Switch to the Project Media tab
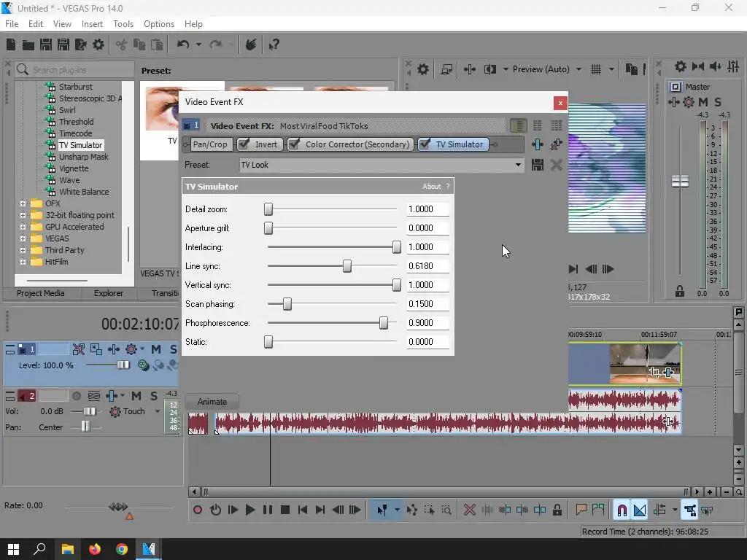 [41, 293]
